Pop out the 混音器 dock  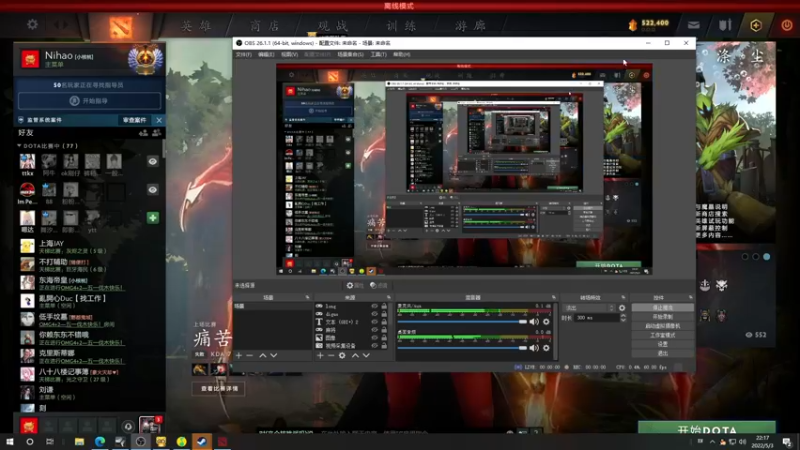[x=554, y=297]
